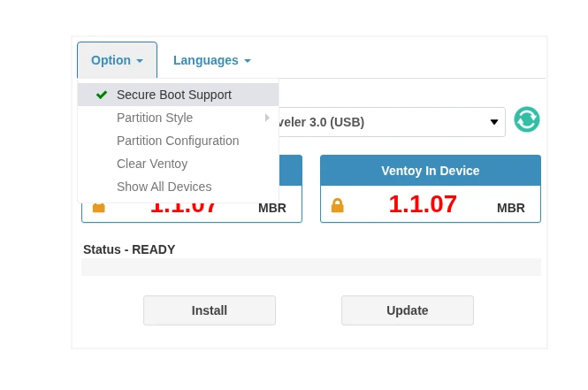588x390 pixels.
Task: Click the Option caret arrow
Action: click(x=140, y=61)
